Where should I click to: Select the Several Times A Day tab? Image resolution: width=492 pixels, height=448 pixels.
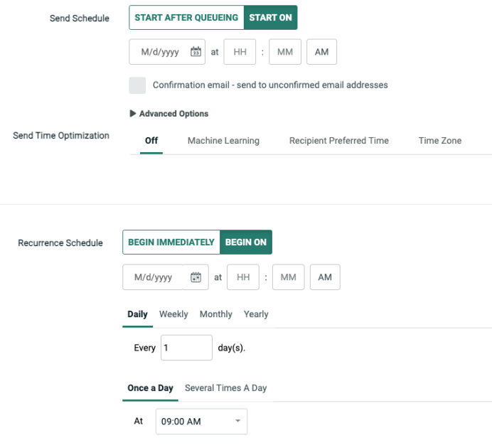tap(225, 388)
